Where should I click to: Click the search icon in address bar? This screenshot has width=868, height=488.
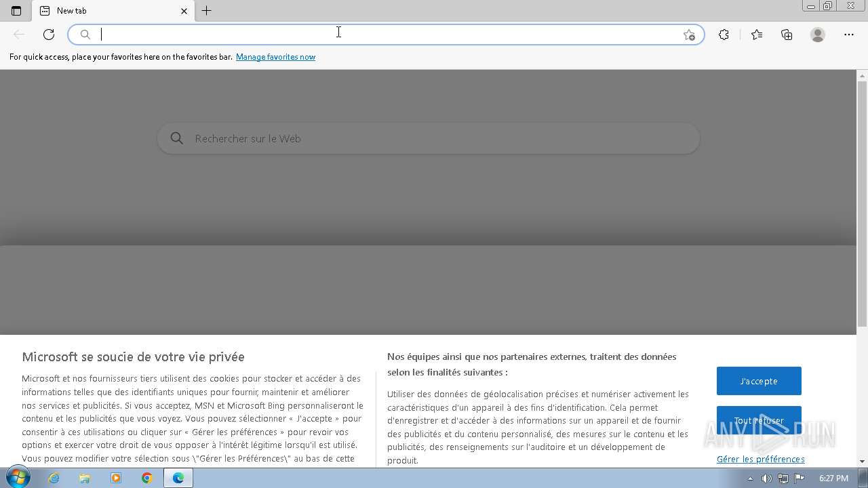pos(85,35)
